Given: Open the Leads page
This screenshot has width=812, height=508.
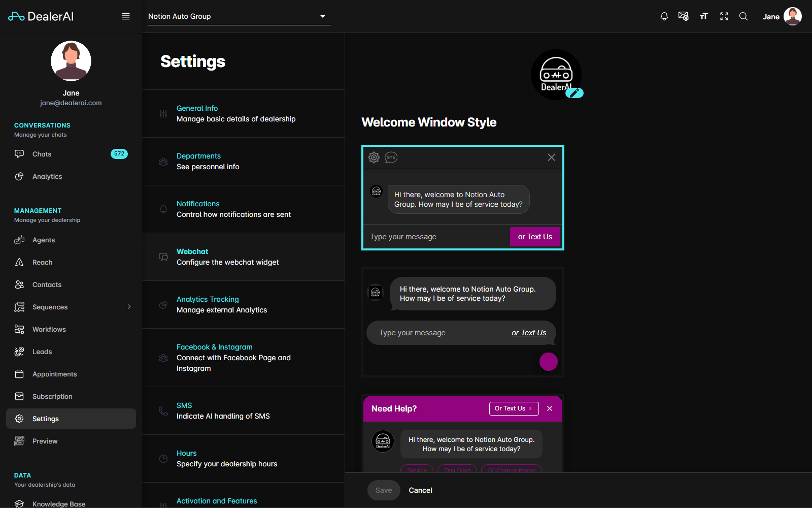Looking at the screenshot, I should pos(71,352).
